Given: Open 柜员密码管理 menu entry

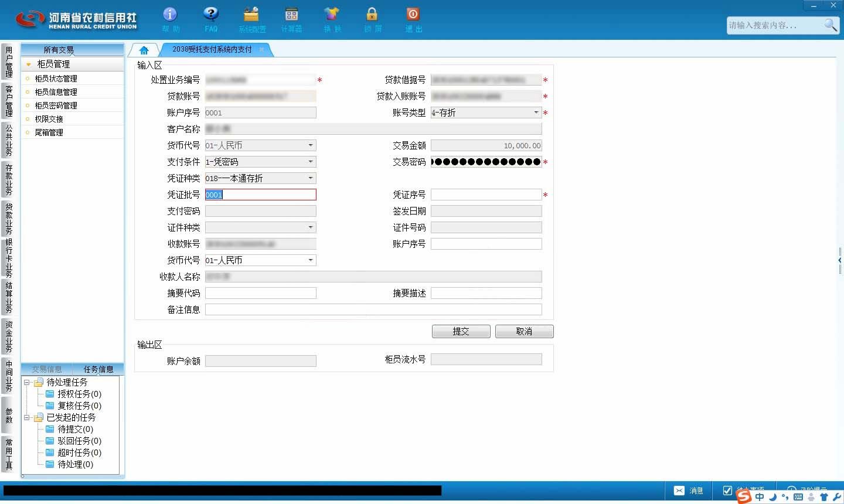Looking at the screenshot, I should [56, 105].
